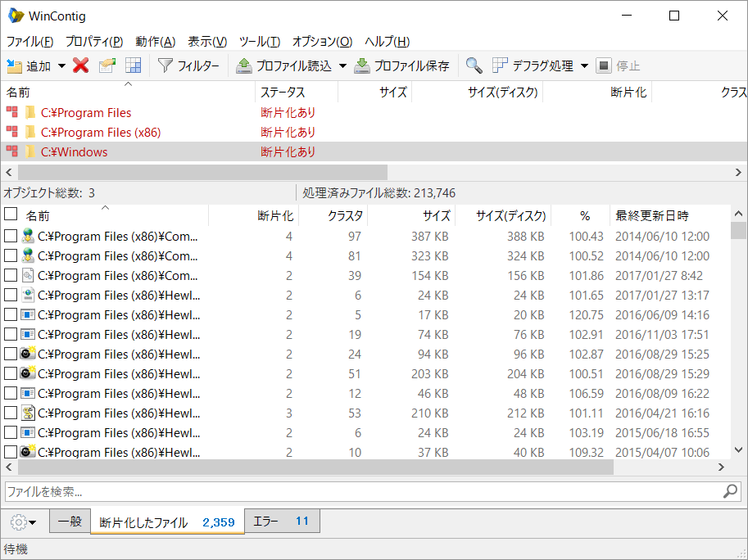Open the ヘルプ(H) menu
The height and width of the screenshot is (560, 748).
[388, 42]
